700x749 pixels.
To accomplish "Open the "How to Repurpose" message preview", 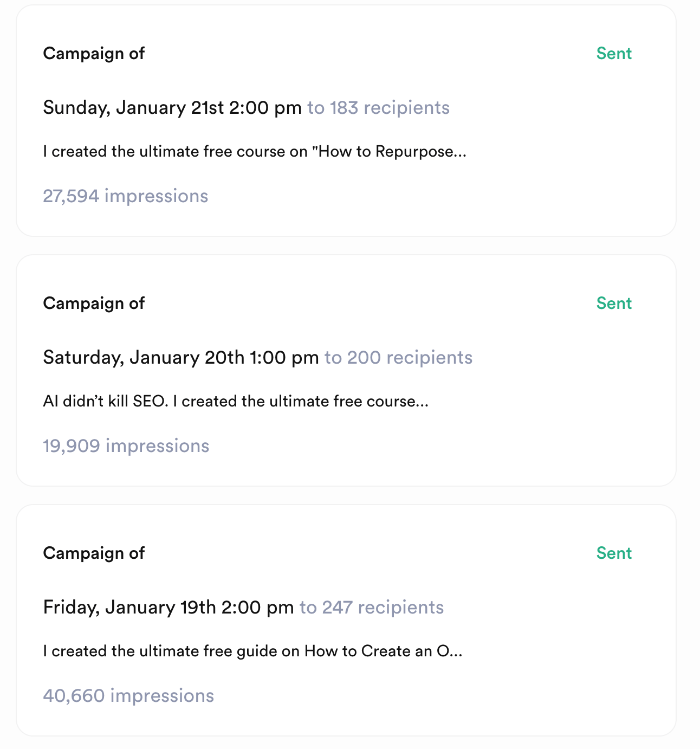I will 254,152.
